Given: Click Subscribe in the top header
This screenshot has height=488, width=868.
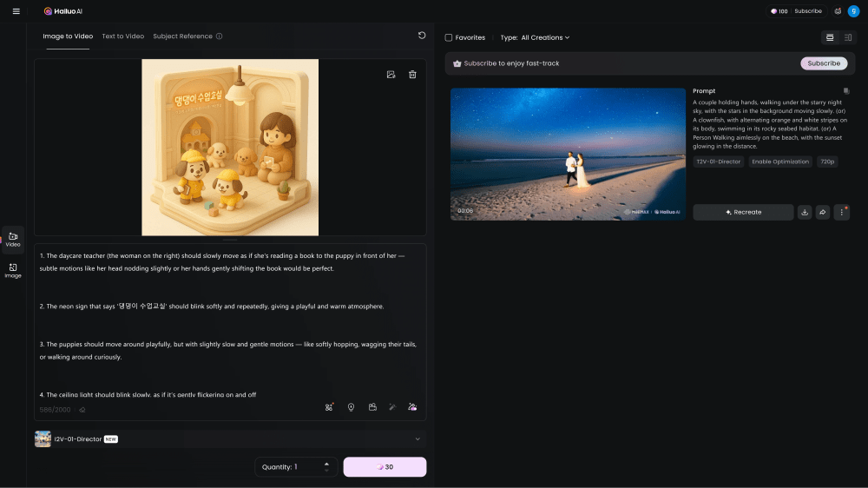Looking at the screenshot, I should [808, 11].
